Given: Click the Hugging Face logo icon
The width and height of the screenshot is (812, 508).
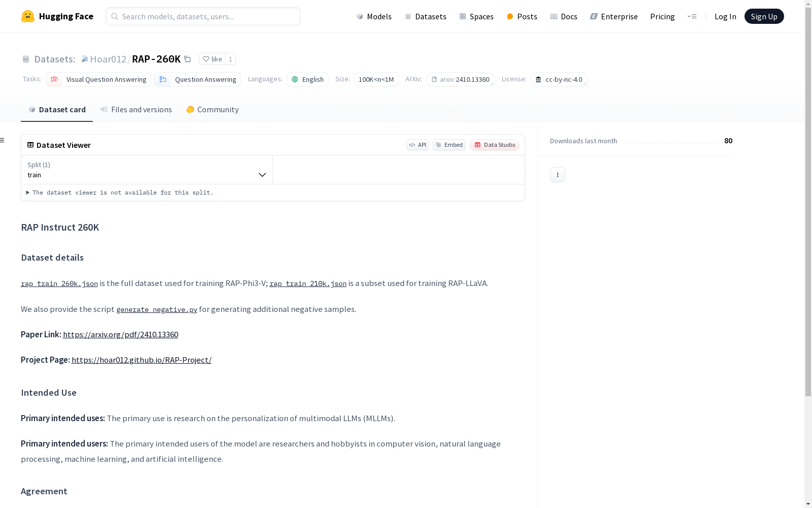Looking at the screenshot, I should (28, 16).
